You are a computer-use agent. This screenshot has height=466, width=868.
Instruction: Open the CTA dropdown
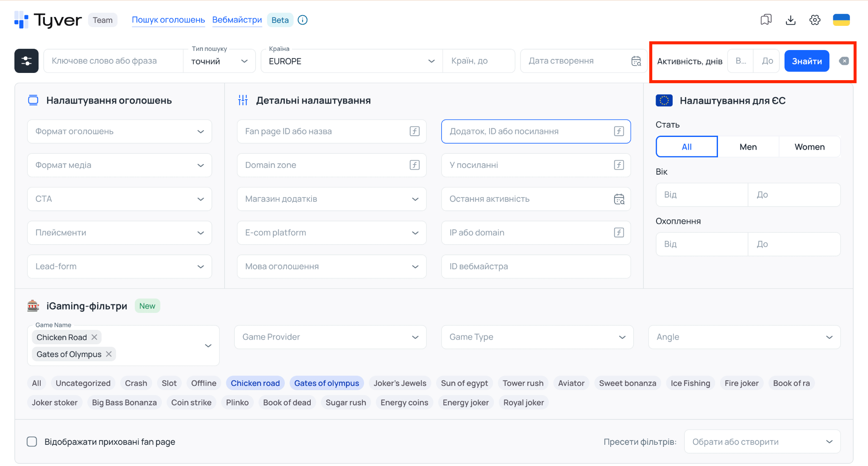(120, 199)
